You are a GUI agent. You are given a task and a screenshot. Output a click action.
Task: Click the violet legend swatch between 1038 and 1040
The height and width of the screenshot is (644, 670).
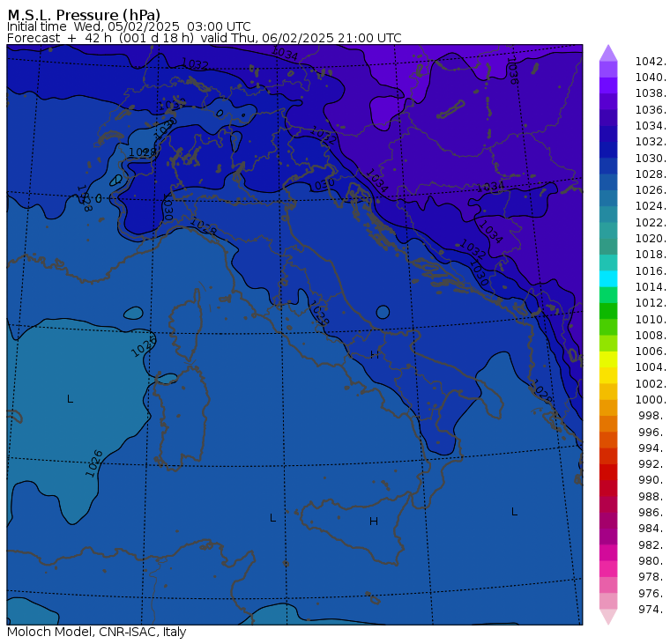point(608,85)
